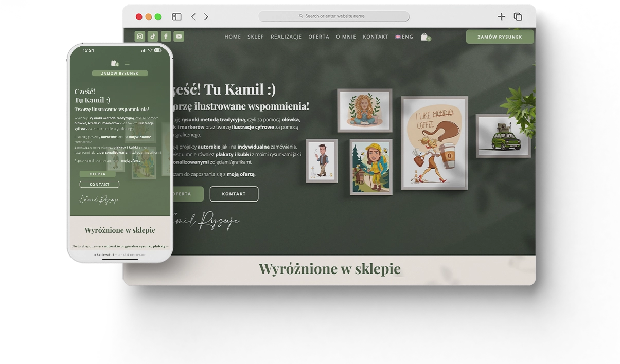Toggle the browser sidebar icon
This screenshot has width=620, height=364.
176,17
